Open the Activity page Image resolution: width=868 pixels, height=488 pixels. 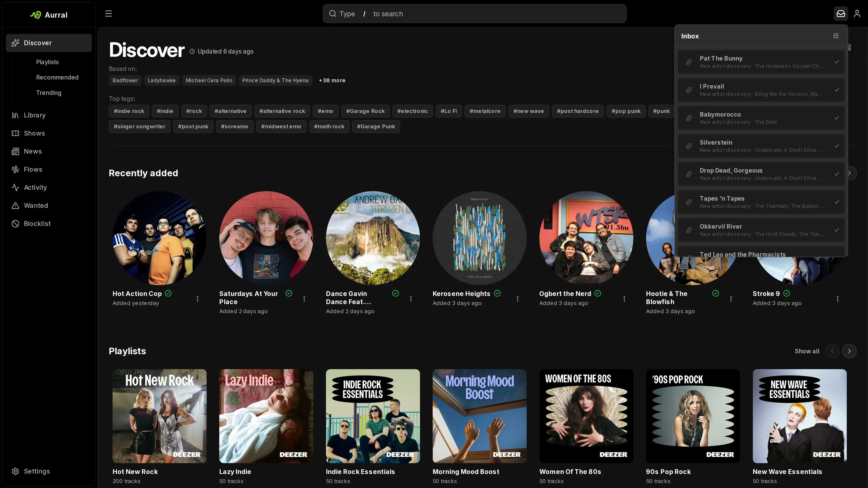pos(49,188)
